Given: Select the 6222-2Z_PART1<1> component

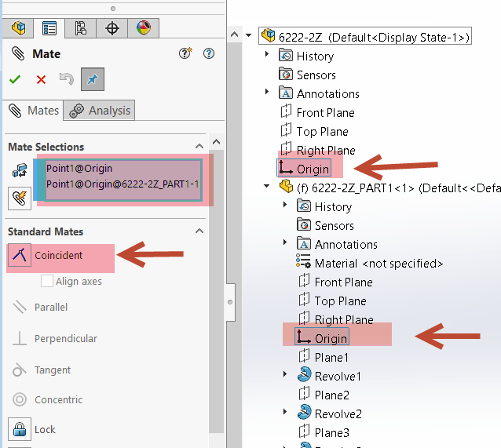Looking at the screenshot, I should 389,188.
